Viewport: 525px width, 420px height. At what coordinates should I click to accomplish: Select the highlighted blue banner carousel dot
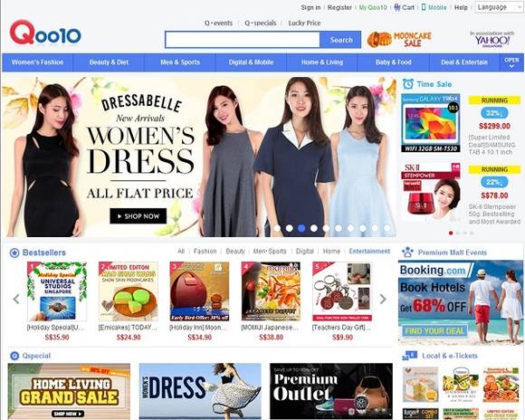point(301,228)
